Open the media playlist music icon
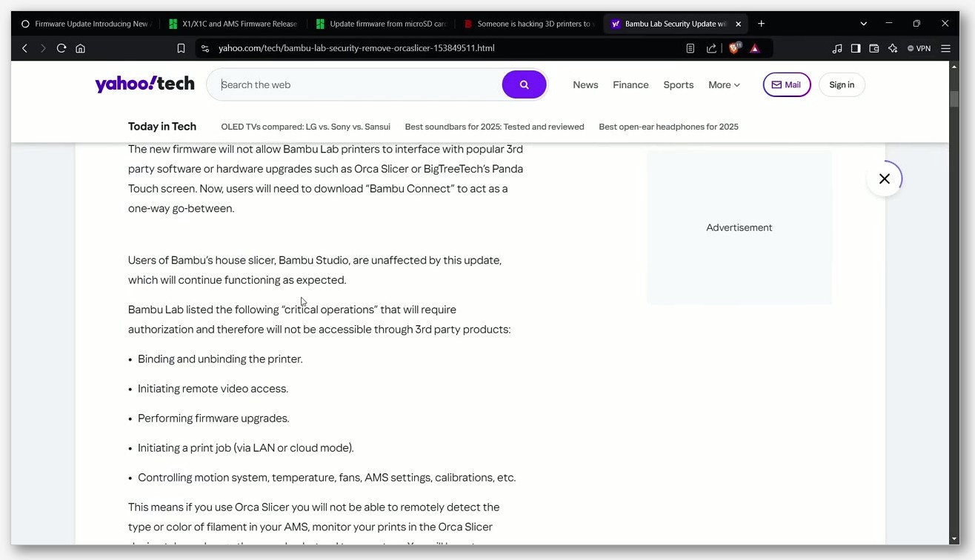The image size is (975, 560). click(x=837, y=48)
